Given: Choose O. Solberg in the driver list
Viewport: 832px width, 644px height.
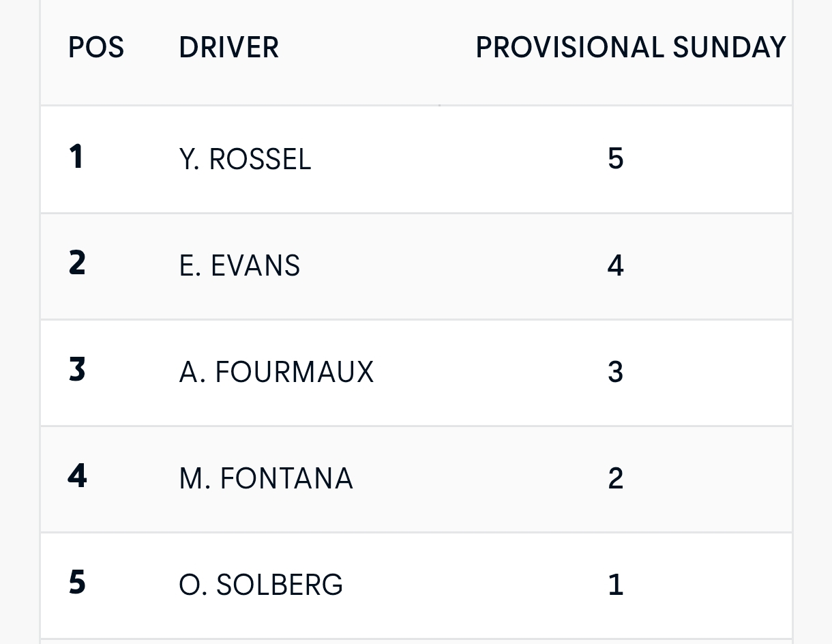Looking at the screenshot, I should point(261,585).
